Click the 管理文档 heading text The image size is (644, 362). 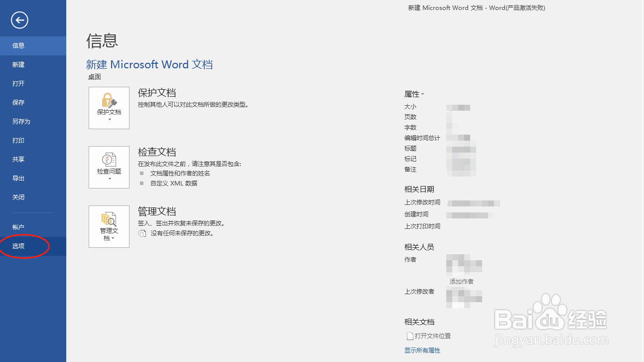click(x=157, y=211)
